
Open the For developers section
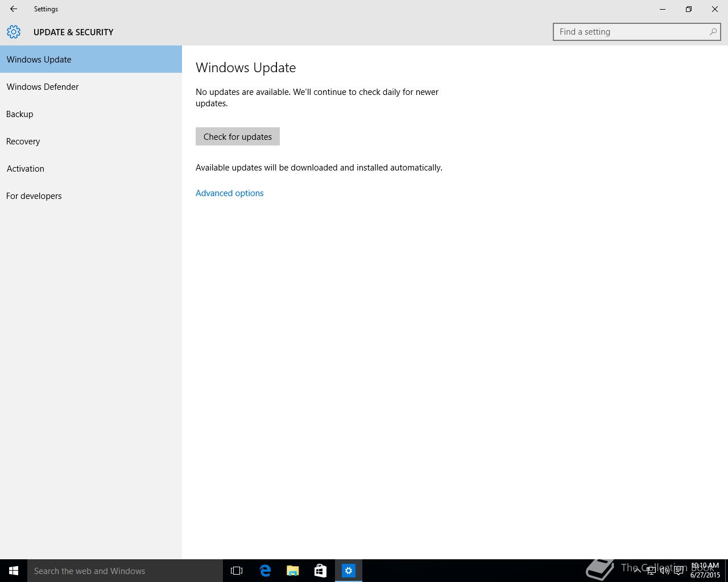click(91, 196)
